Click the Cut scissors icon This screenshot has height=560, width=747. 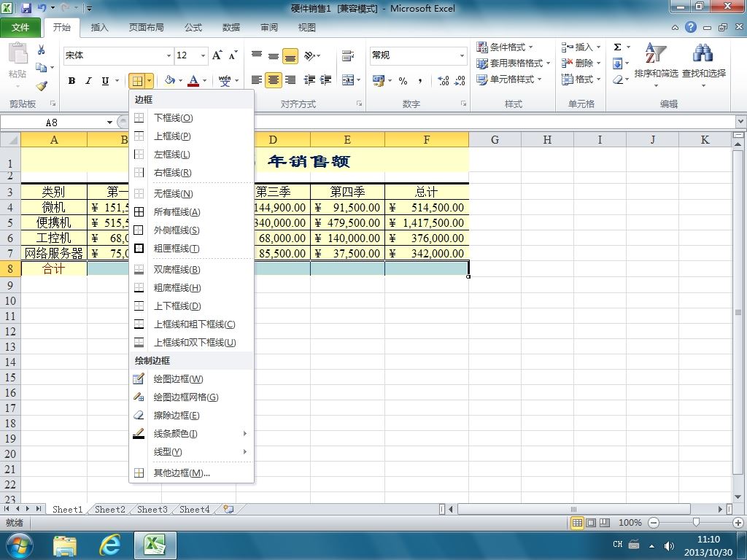tap(42, 50)
